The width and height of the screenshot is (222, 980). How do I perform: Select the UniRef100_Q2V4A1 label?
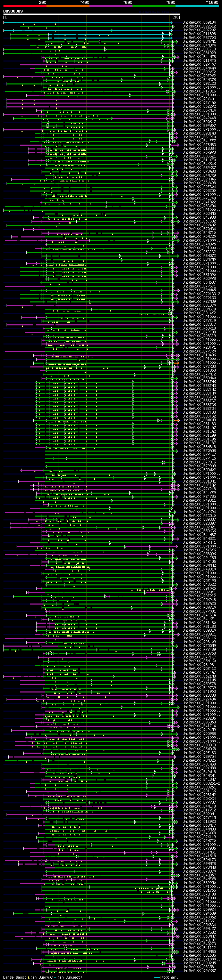(x=199, y=99)
